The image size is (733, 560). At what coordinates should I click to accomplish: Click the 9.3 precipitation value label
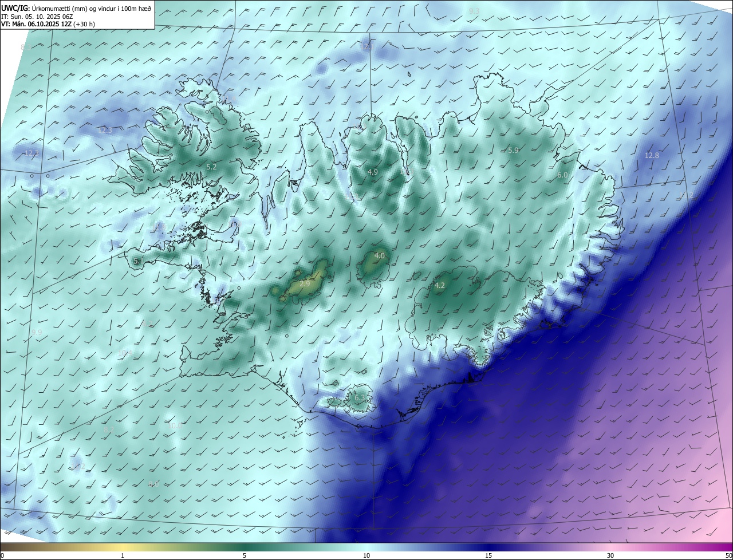pyautogui.click(x=474, y=11)
